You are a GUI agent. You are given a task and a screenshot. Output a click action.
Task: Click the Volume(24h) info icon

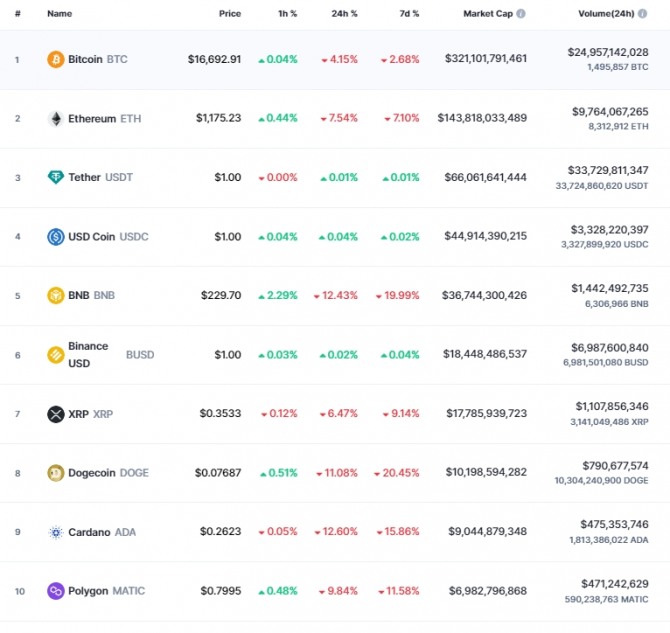click(x=642, y=14)
